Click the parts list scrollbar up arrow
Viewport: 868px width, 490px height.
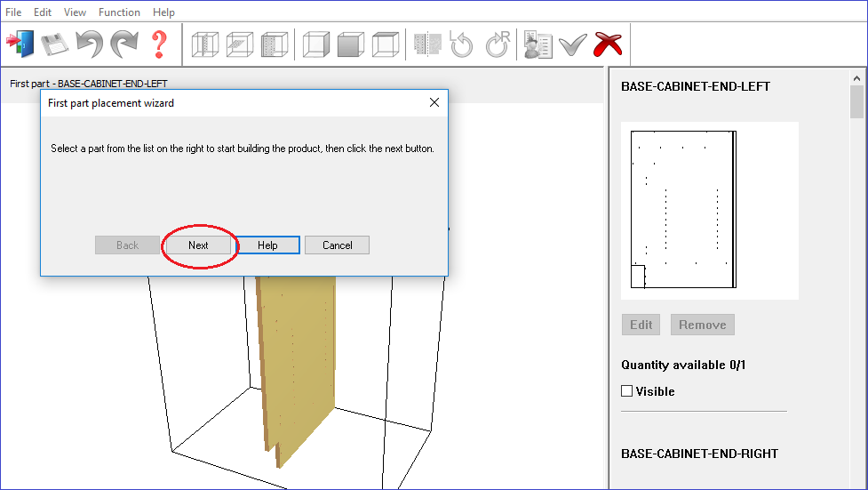(x=857, y=78)
